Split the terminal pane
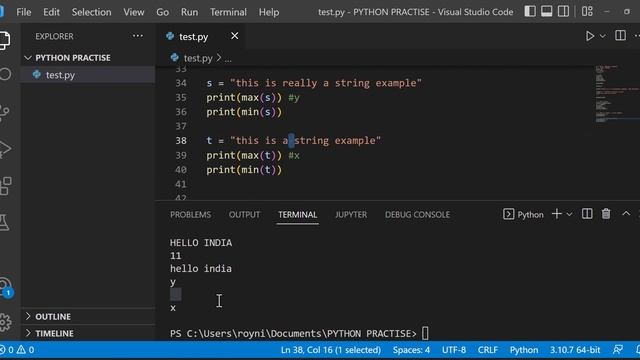This screenshot has height=360, width=640. pos(587,214)
